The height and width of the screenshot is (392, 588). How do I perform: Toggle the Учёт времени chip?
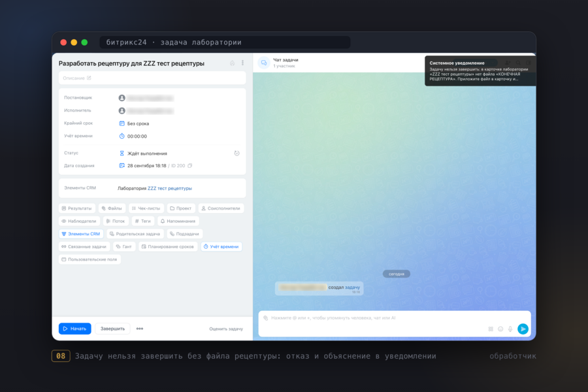pyautogui.click(x=221, y=246)
